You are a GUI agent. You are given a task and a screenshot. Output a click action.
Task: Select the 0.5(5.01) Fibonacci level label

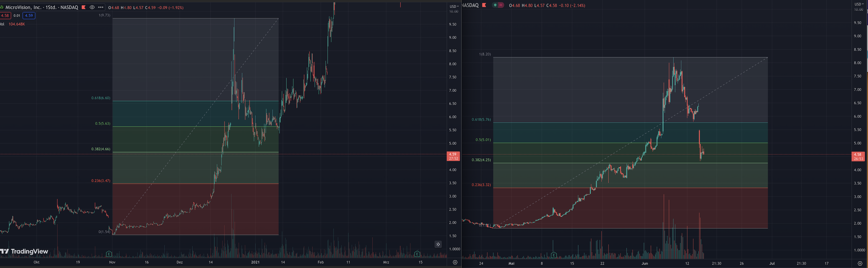[x=483, y=140]
